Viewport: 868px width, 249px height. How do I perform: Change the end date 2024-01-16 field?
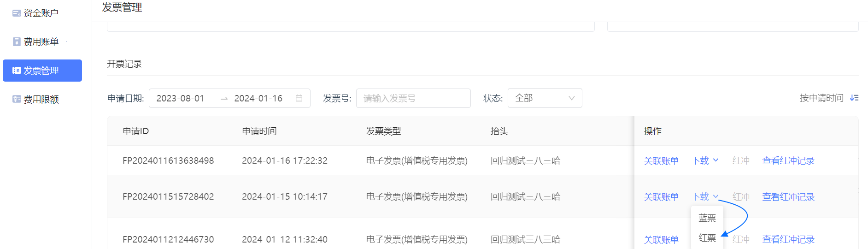(258, 98)
